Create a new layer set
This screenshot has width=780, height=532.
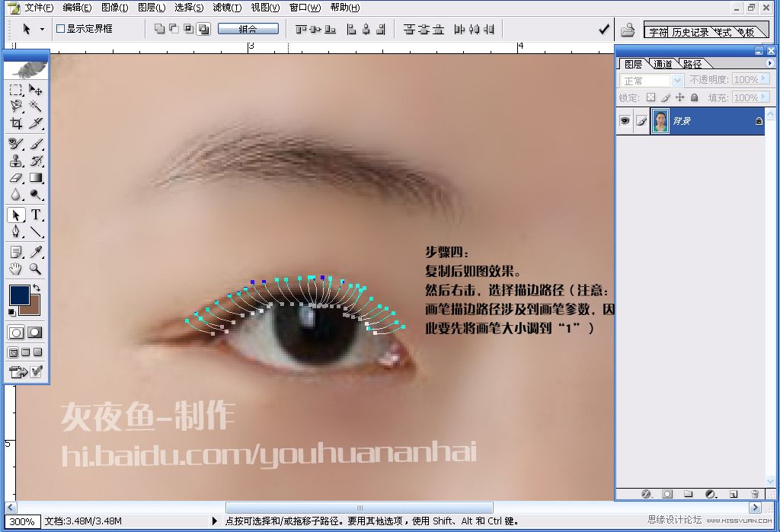(x=688, y=494)
